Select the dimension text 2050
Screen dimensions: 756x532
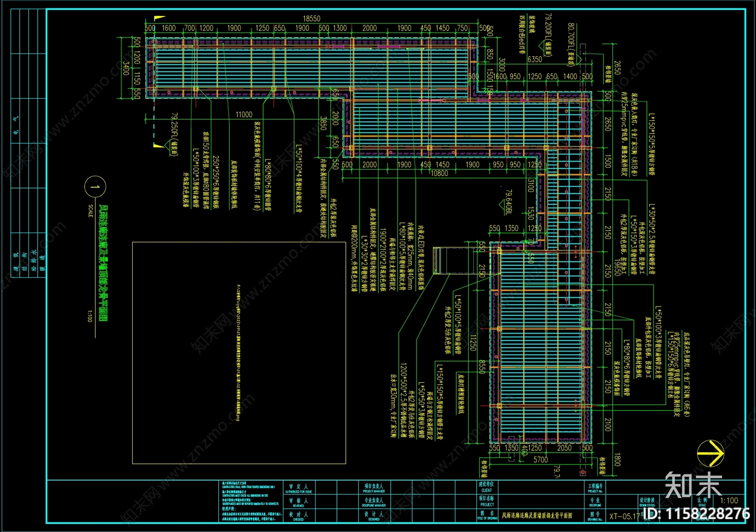pos(564,447)
